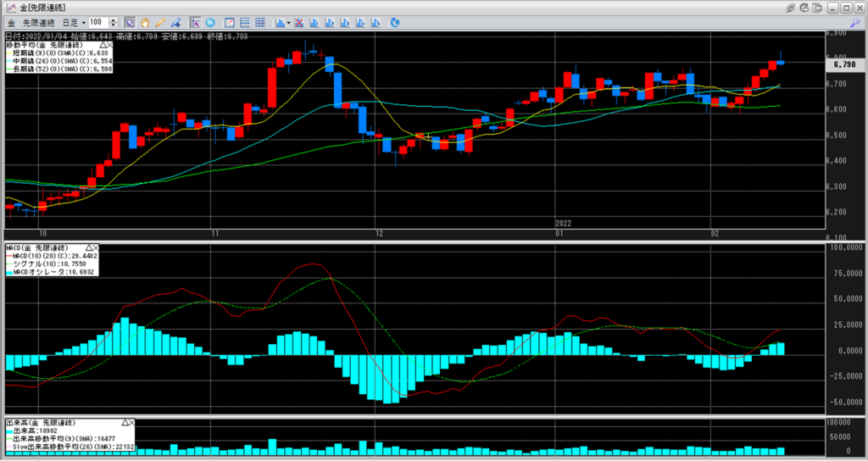
Task: Expand the bar chart type dropdown arrow
Action: (289, 21)
